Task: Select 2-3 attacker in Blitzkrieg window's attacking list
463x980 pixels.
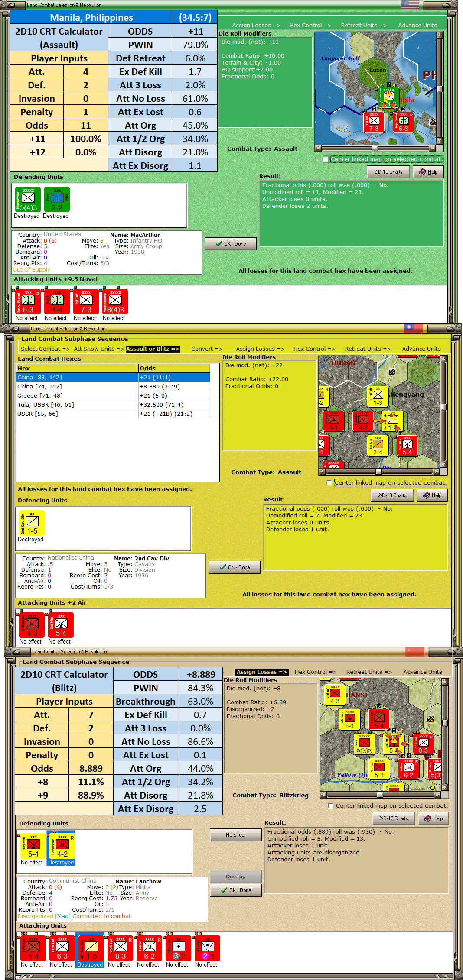Action: click(x=207, y=948)
